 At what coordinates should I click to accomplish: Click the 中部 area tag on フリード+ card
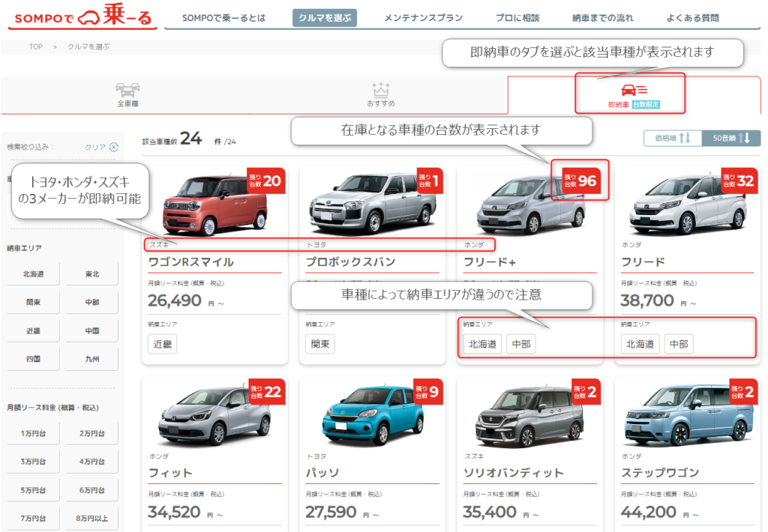[x=521, y=344]
